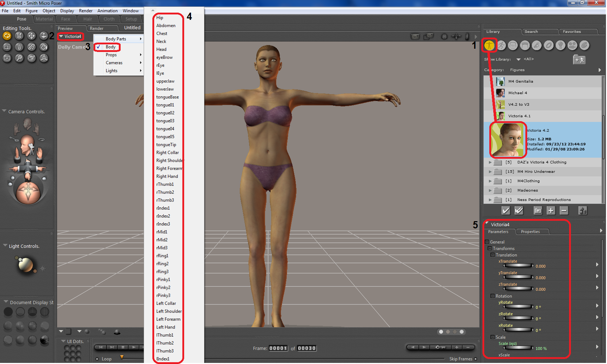Screen dimensions: 607x364
Task: Open the Victoria4 figure selector dropdown
Action: point(71,36)
